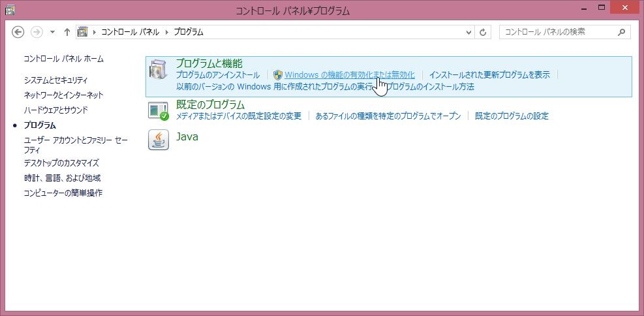Image resolution: width=644 pixels, height=316 pixels.
Task: Click the search magnifier icon
Action: (x=622, y=32)
